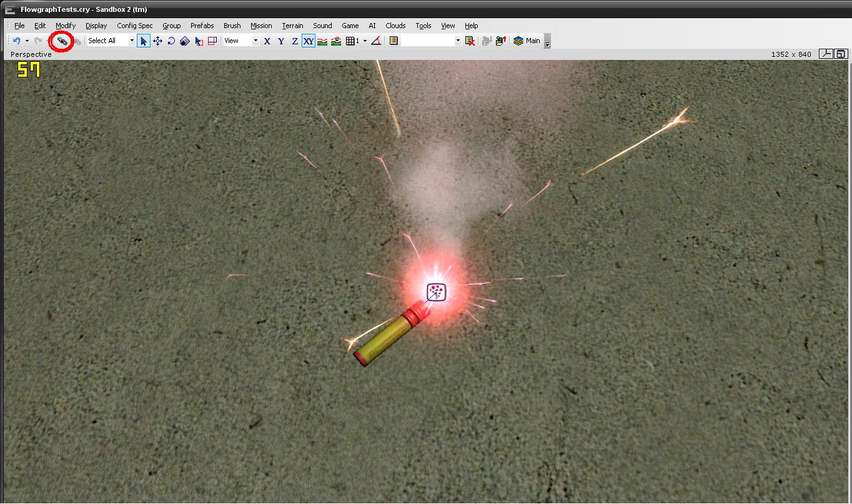Open the Game menu
This screenshot has height=504, width=852.
coord(350,26)
